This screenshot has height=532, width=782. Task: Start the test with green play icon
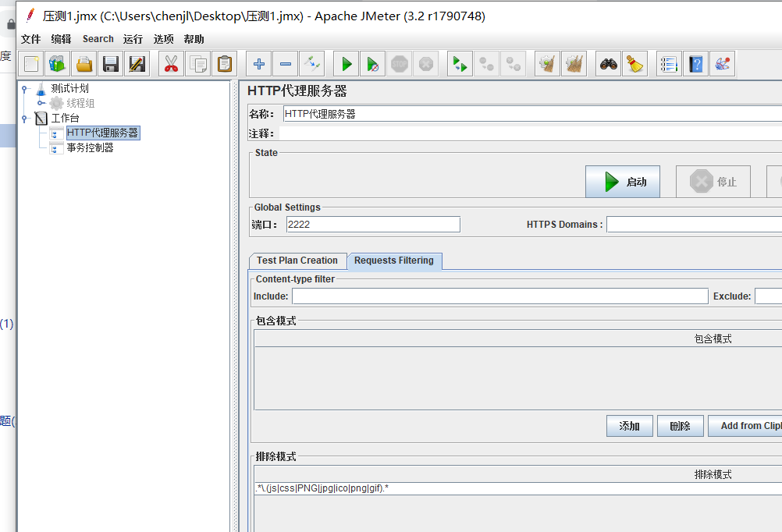tap(346, 64)
